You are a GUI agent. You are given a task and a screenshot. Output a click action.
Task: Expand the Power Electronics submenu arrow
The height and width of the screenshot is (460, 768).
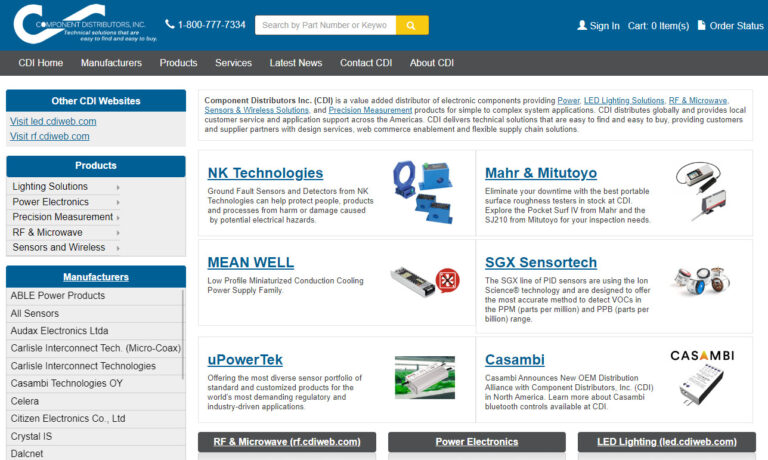point(118,202)
